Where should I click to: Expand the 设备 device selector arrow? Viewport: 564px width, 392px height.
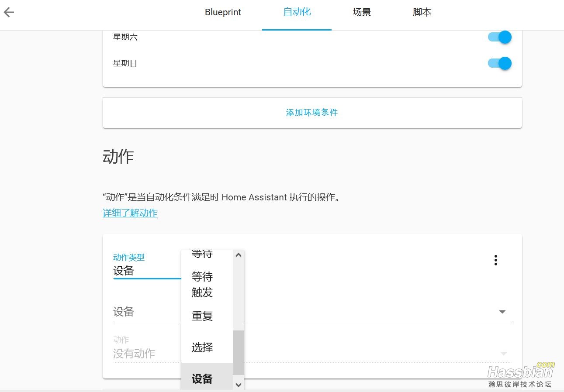pos(502,312)
